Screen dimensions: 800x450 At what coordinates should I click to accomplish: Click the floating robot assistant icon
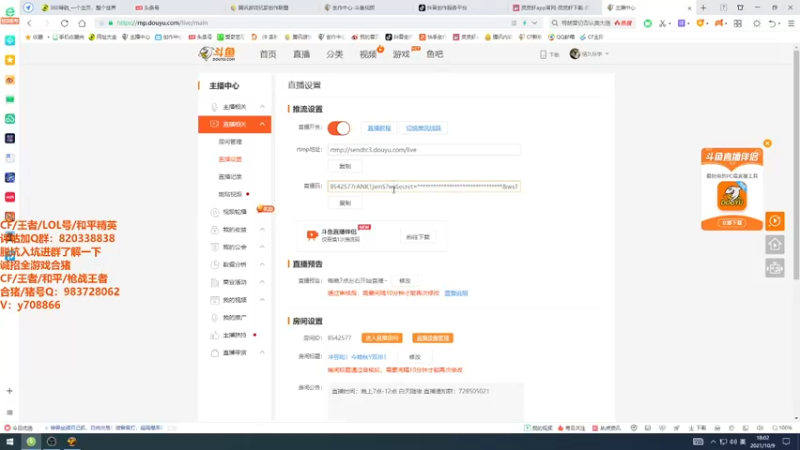(x=775, y=268)
